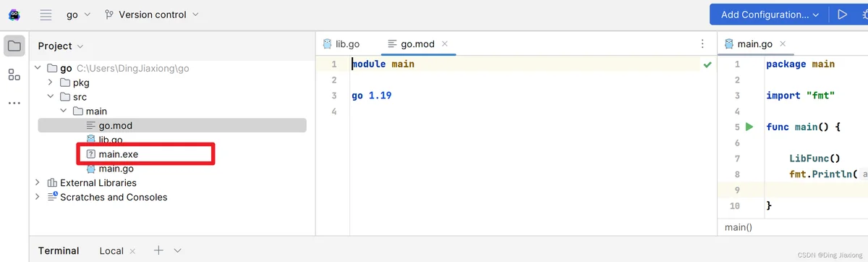Expand the pkg folder

coord(50,83)
